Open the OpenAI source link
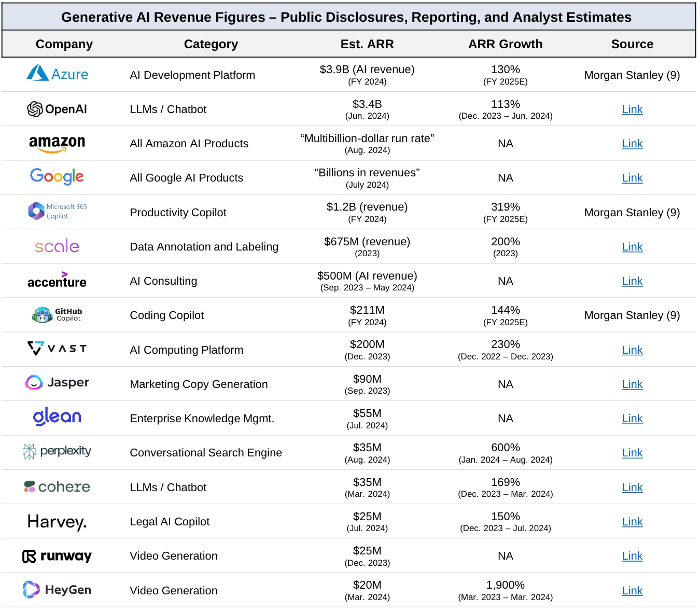This screenshot has height=612, width=700. [632, 109]
